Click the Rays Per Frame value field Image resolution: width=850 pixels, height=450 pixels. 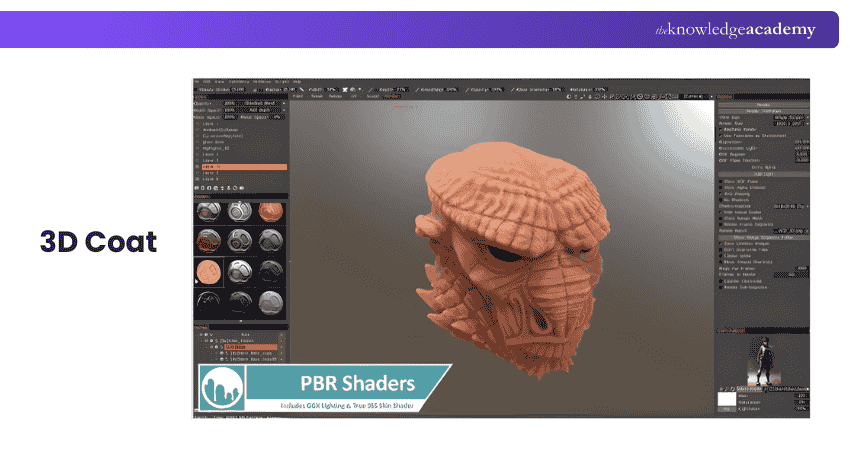tap(801, 268)
